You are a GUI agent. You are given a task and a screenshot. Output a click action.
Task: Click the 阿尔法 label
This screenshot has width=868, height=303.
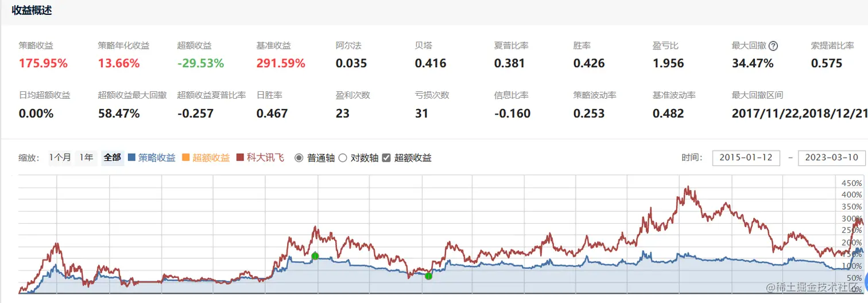tap(348, 45)
